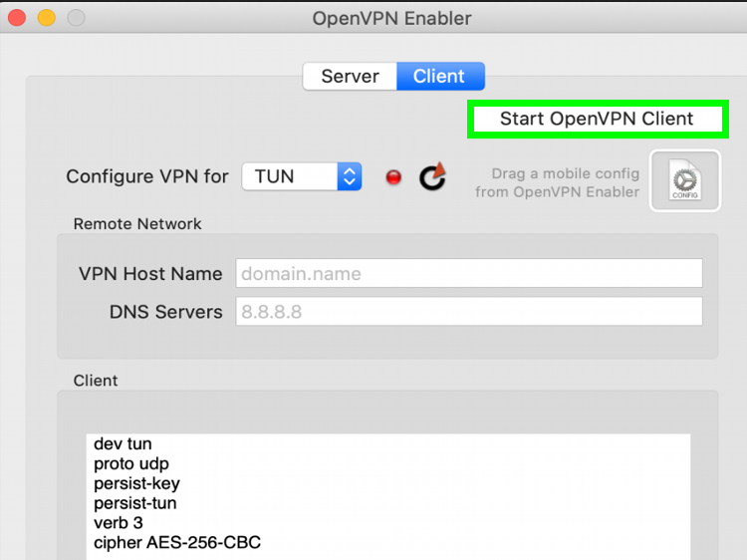This screenshot has height=560, width=747.
Task: Select the Client tab
Action: click(440, 77)
